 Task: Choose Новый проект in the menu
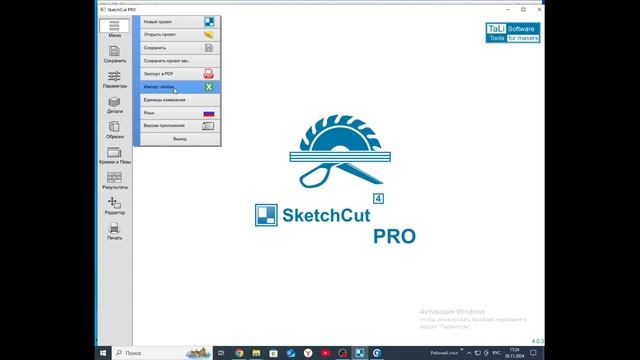(180, 22)
